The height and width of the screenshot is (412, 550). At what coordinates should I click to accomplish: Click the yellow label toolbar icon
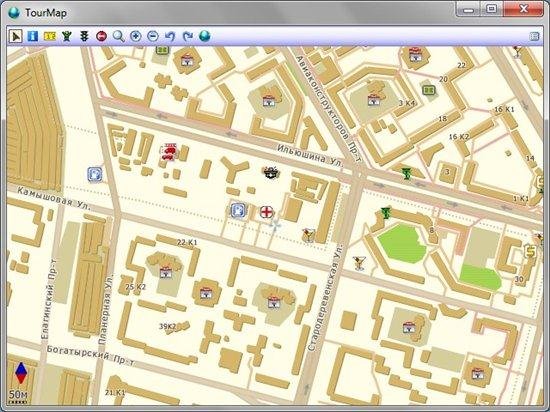tap(50, 36)
